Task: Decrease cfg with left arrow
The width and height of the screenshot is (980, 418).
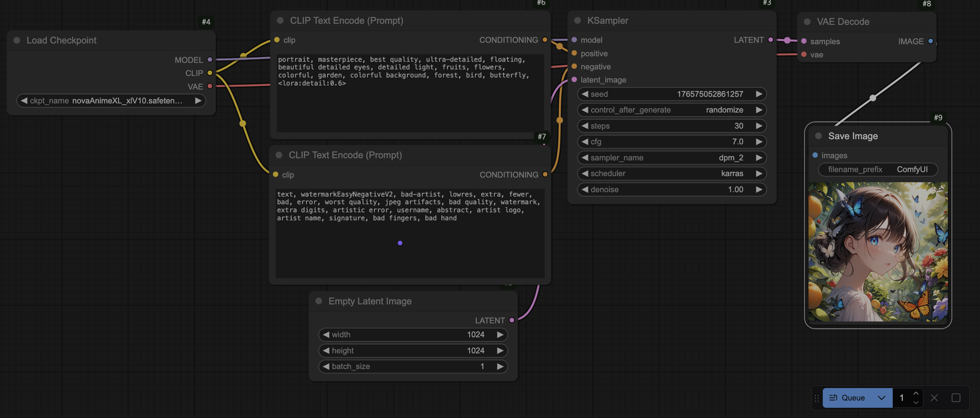Action: [585, 142]
